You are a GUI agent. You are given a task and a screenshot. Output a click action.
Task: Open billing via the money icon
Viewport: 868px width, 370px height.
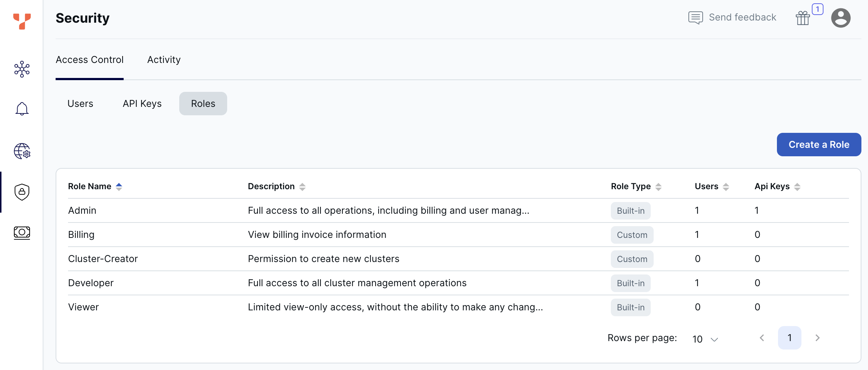22,232
